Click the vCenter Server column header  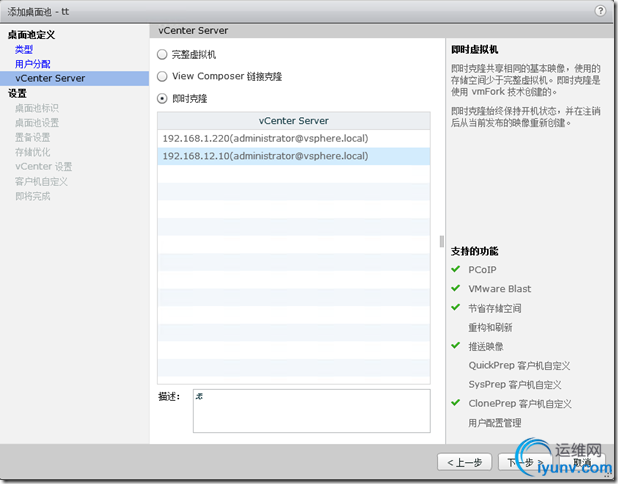pyautogui.click(x=294, y=121)
